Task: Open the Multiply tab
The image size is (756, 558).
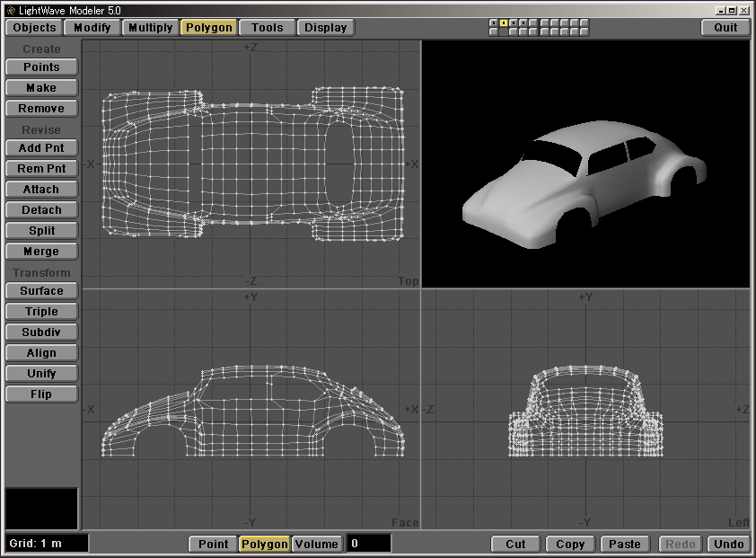Action: click(150, 27)
